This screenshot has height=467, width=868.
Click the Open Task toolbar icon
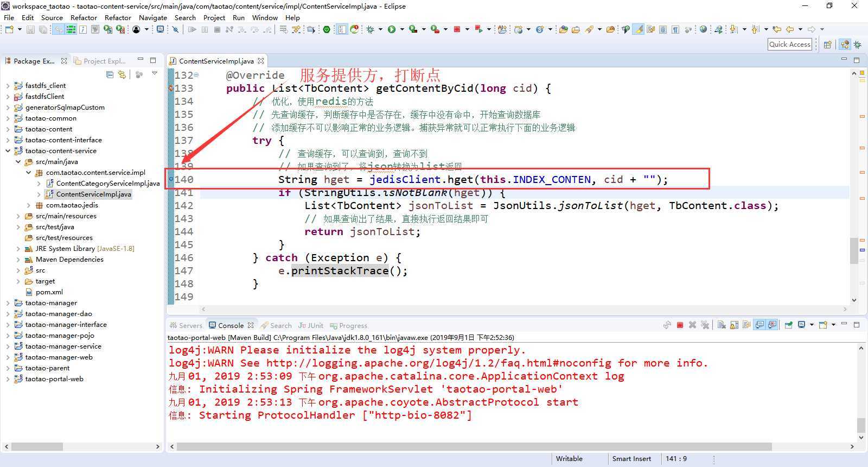576,29
